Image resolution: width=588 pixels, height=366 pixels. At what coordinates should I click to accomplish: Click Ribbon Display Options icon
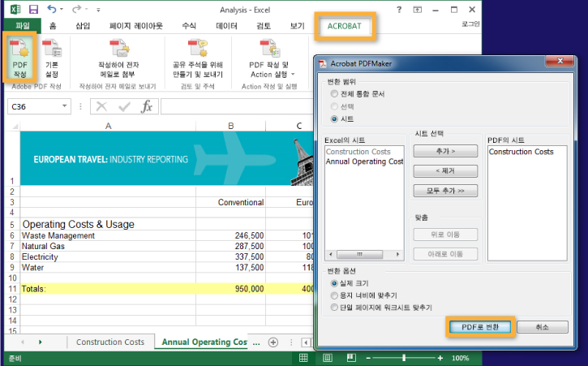pos(418,10)
